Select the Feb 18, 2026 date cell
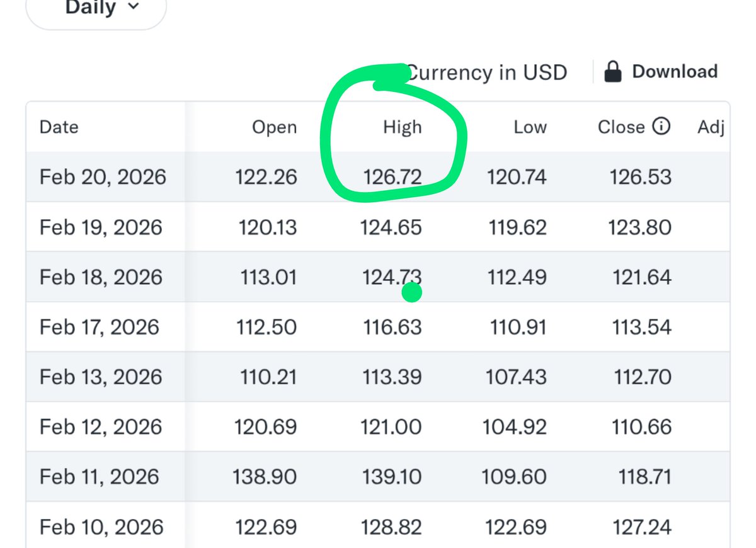Image resolution: width=756 pixels, height=548 pixels. click(x=101, y=277)
